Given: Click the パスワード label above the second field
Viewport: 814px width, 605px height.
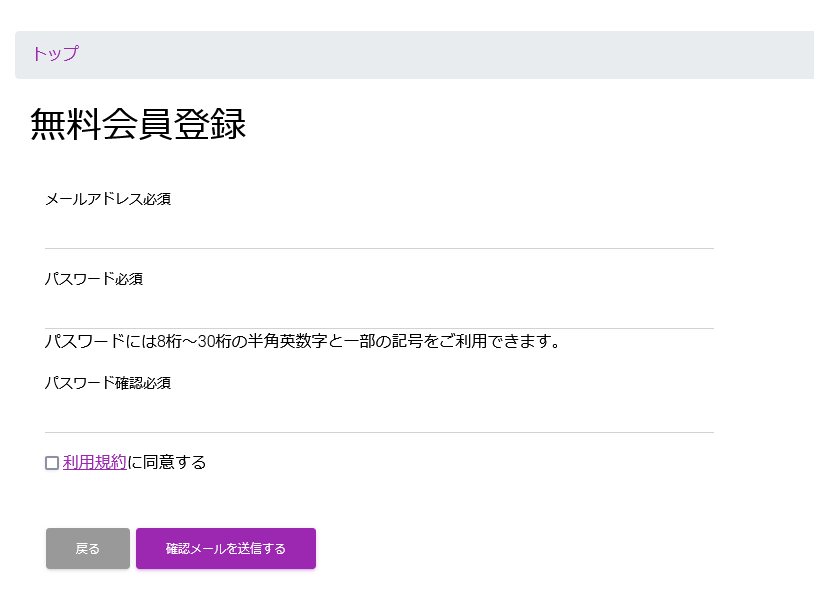Looking at the screenshot, I should click(79, 279).
